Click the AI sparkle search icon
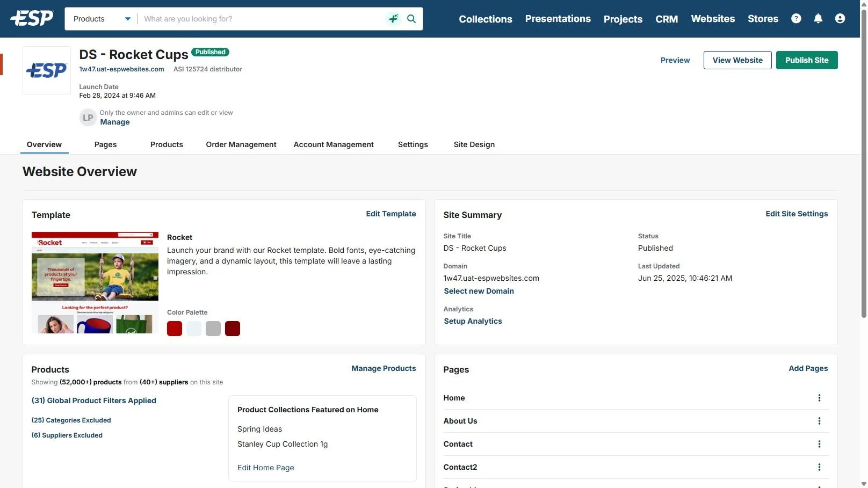 [x=393, y=19]
